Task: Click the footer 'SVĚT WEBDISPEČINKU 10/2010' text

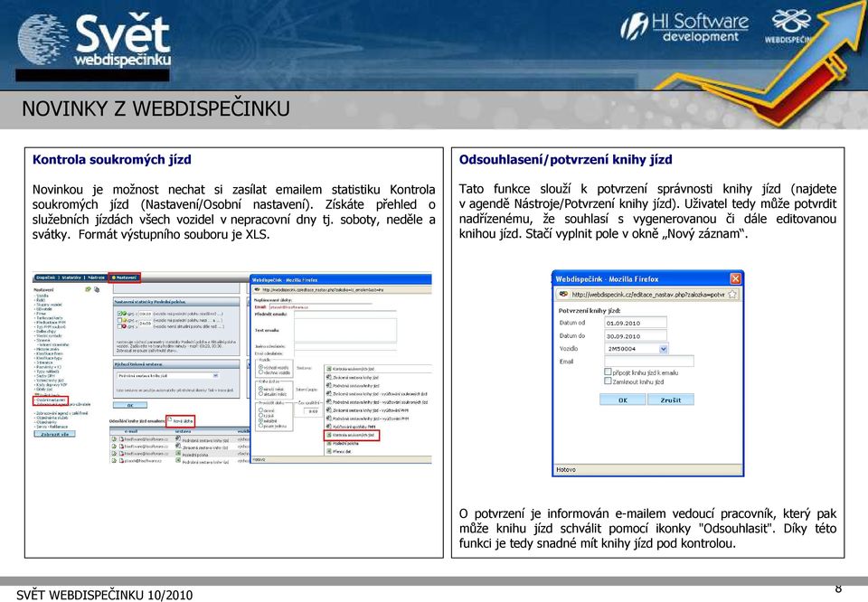Action: [104, 595]
